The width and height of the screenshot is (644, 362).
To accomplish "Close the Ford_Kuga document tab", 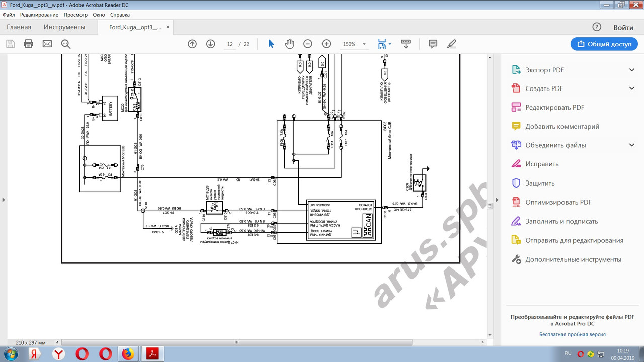I will tap(168, 27).
